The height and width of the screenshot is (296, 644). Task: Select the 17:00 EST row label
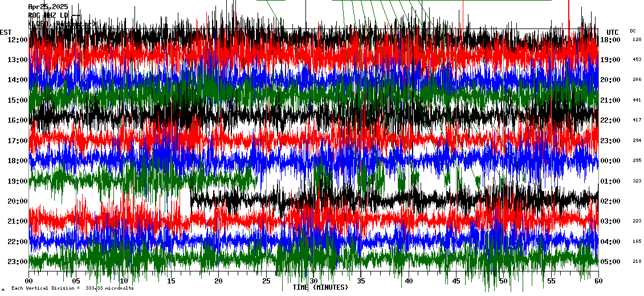(17, 141)
